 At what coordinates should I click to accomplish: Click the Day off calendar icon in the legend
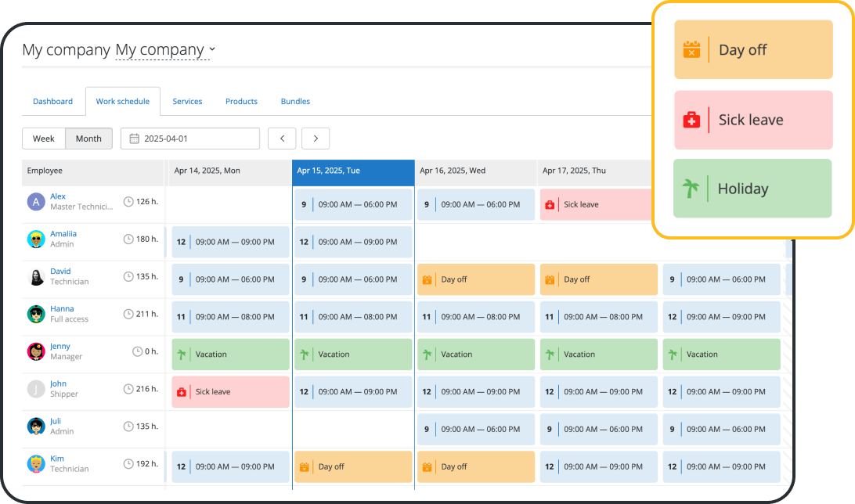coord(690,49)
